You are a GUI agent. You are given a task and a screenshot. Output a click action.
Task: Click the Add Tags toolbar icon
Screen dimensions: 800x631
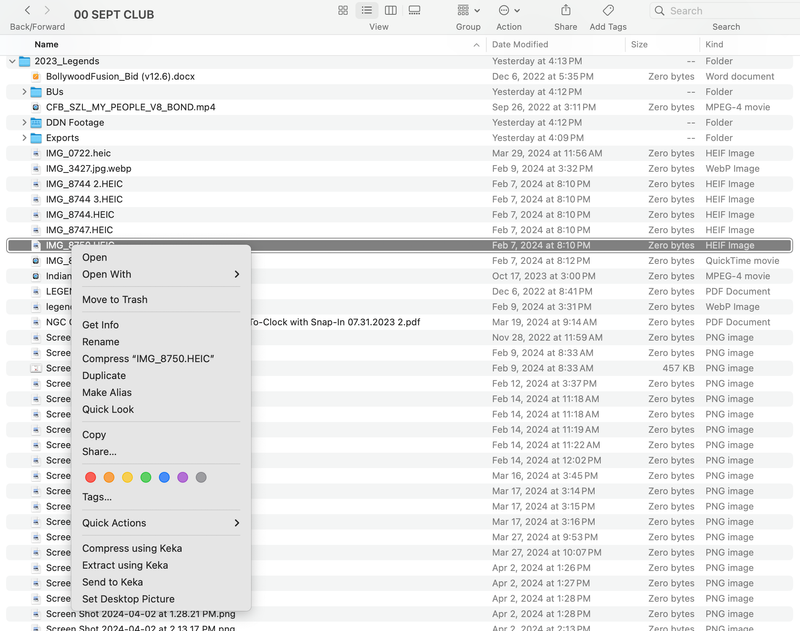(x=608, y=10)
